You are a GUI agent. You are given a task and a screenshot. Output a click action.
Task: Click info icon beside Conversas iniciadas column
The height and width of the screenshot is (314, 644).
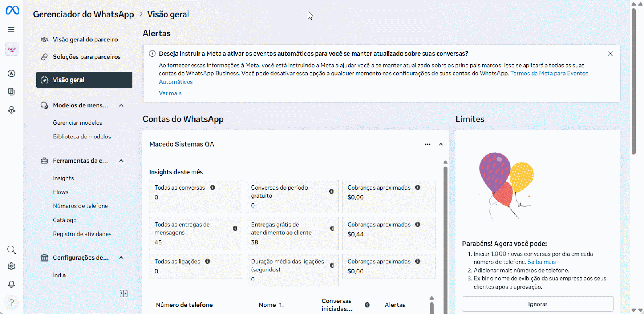coord(367,305)
